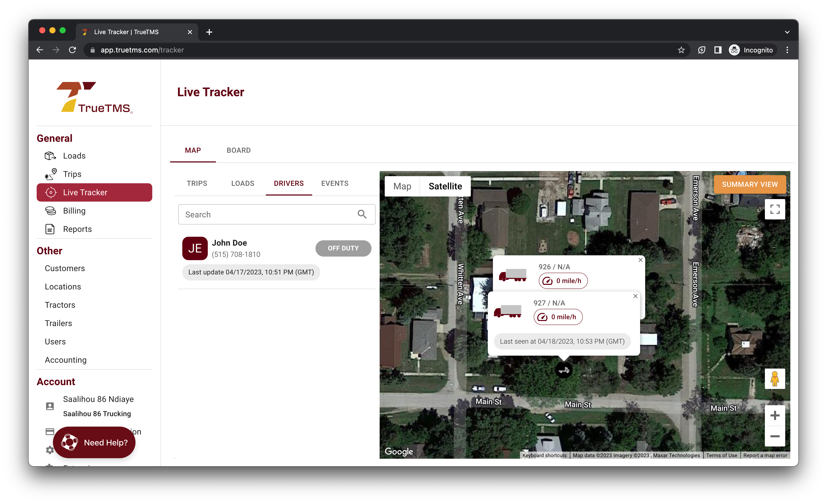Viewport: 827px width, 504px height.
Task: Open the Reports document icon
Action: click(50, 229)
